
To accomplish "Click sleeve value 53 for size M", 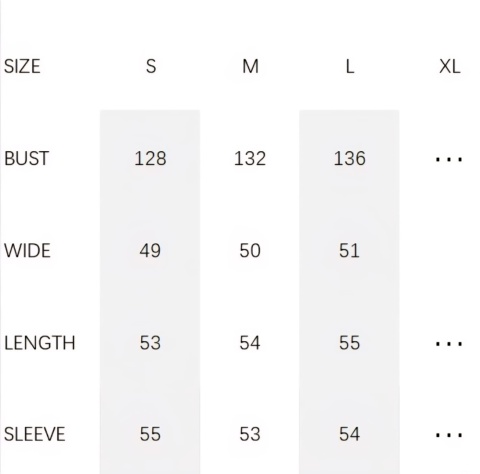I will (250, 434).
